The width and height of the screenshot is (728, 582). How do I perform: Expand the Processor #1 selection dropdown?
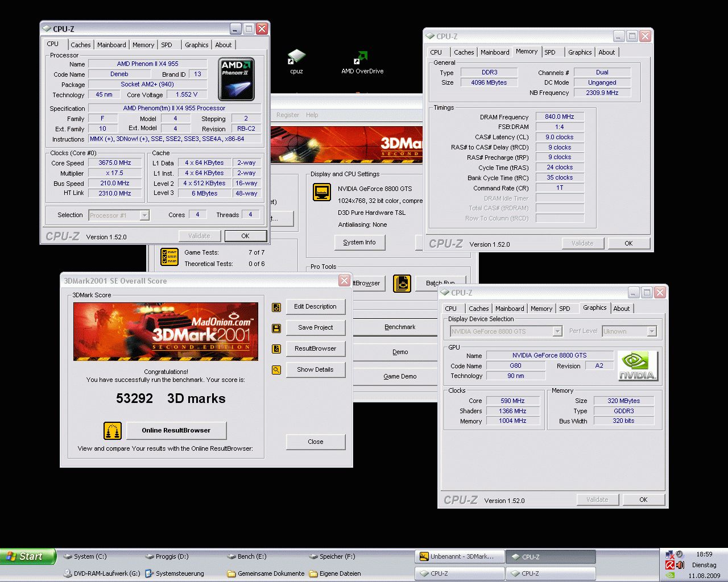144,215
